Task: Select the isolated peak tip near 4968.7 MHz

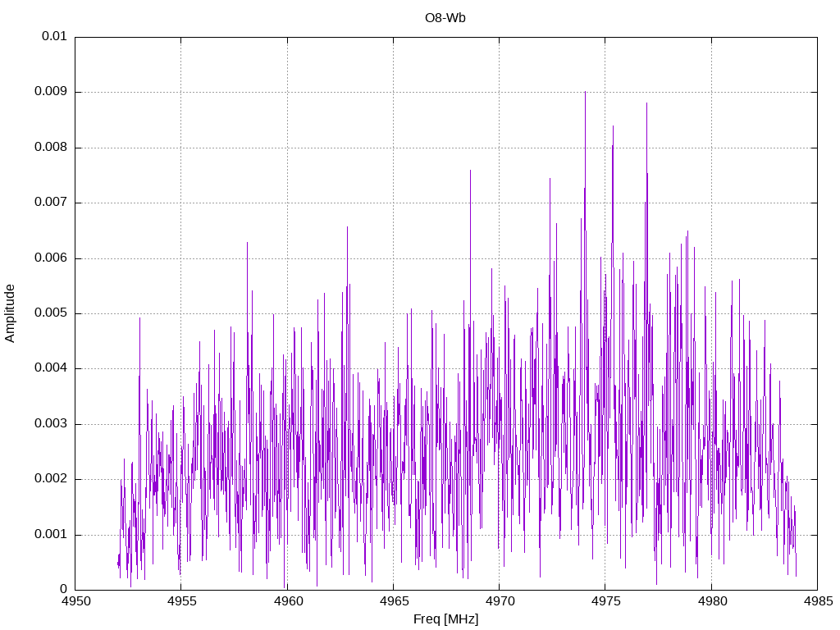Action: point(470,171)
